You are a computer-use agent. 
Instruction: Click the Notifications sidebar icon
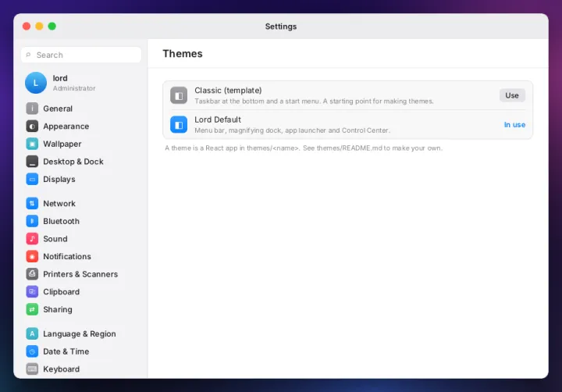click(x=32, y=256)
